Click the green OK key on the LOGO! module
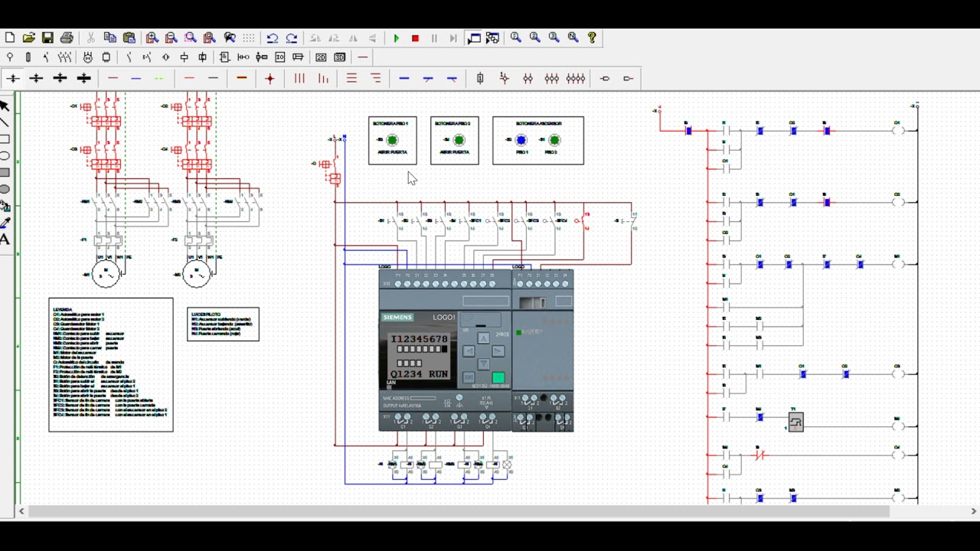 tap(498, 378)
